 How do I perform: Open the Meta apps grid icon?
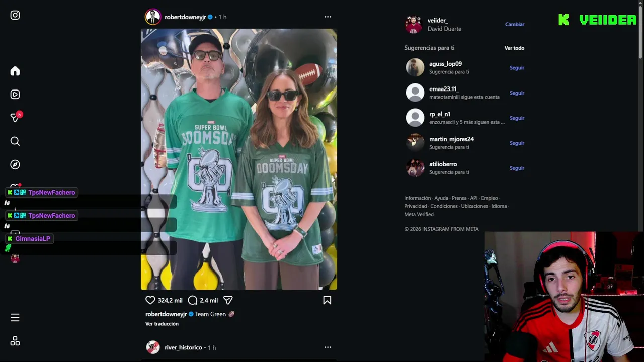(15, 341)
